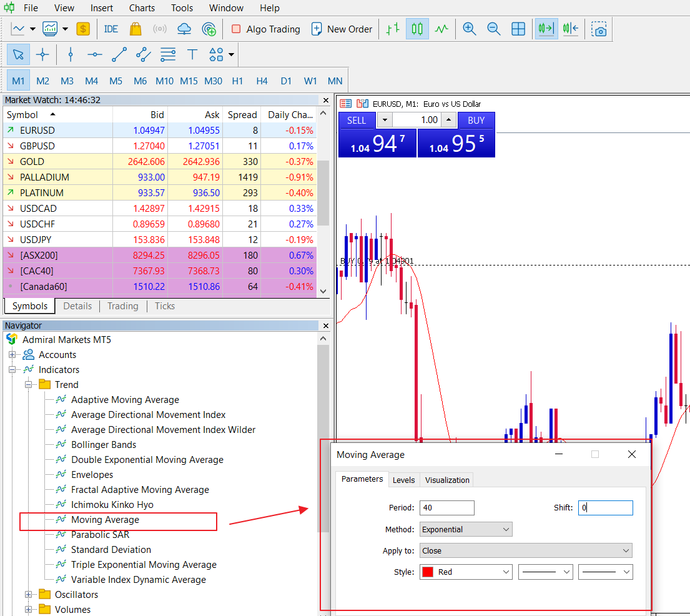Toggle Algo Trading on
Screen dimensions: 690x616
265,29
